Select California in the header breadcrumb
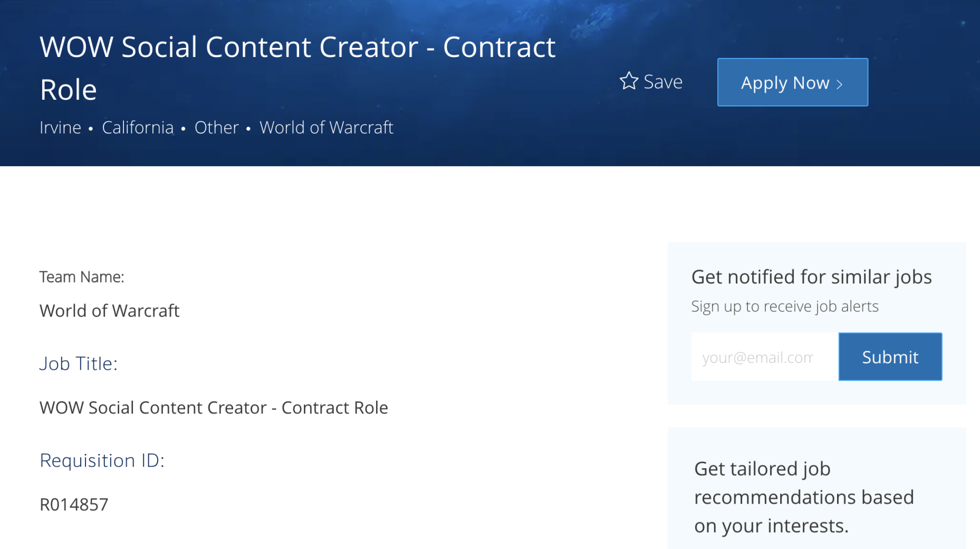 click(x=138, y=128)
